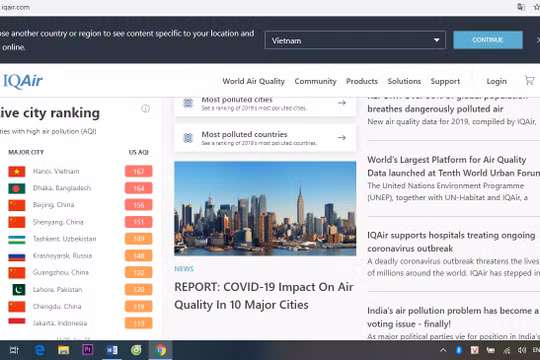This screenshot has height=360, width=540.
Task: Open the Most polluted countries card
Action: (265, 138)
